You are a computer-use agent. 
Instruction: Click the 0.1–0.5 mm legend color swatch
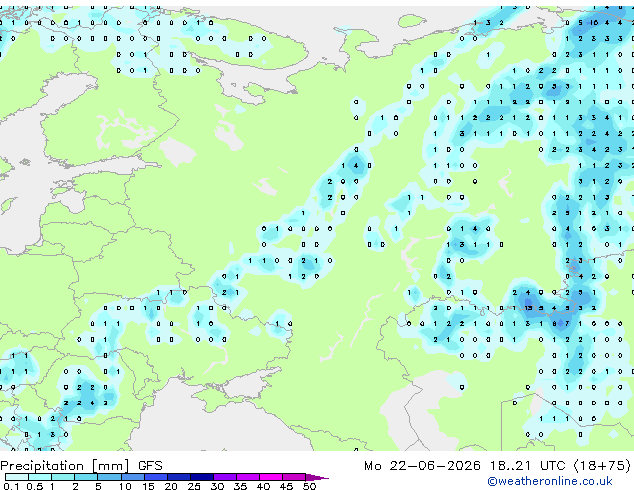click(17, 477)
